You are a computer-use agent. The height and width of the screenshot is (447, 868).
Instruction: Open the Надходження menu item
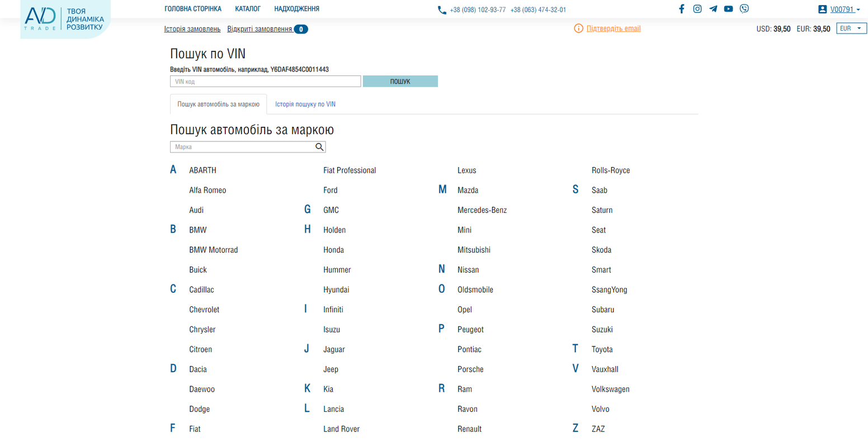tap(296, 9)
